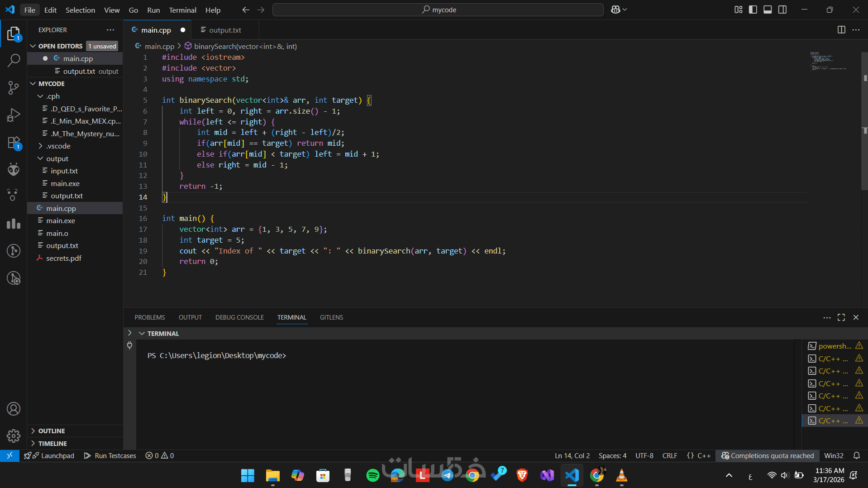The image size is (868, 488).
Task: Click the Split Editor Right icon
Action: (x=841, y=30)
